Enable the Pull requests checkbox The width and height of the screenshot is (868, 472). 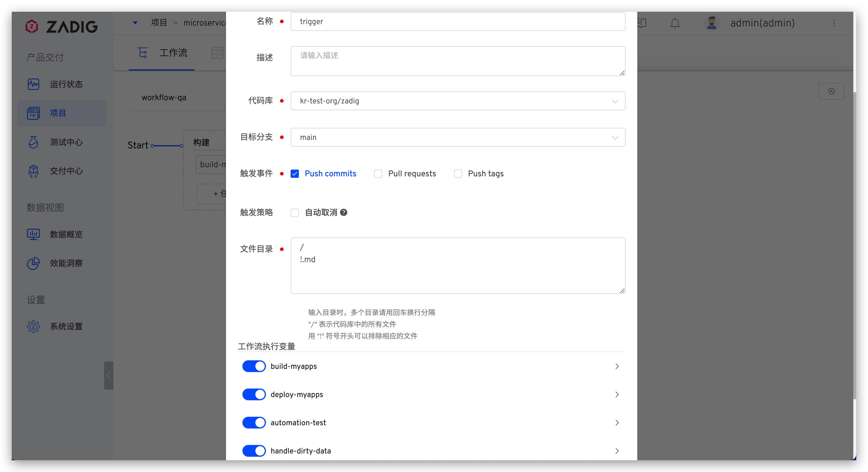(378, 174)
